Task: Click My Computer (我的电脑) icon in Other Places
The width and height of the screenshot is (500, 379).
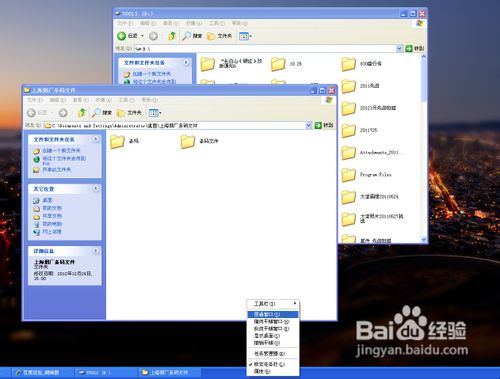Action: [x=36, y=224]
